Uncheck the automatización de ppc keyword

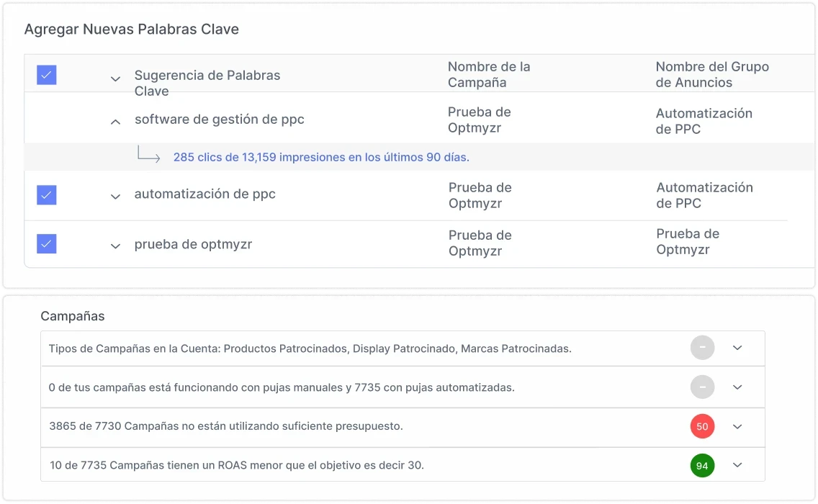(46, 194)
